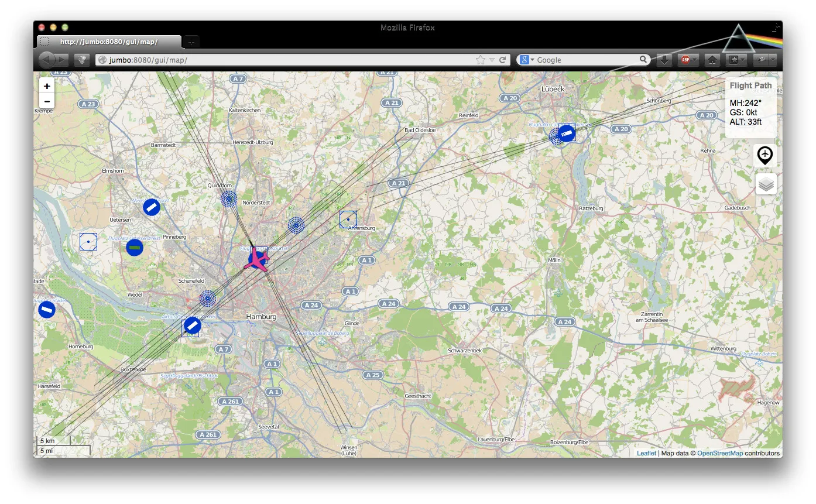Zoom out the map with minus button

pyautogui.click(x=47, y=101)
